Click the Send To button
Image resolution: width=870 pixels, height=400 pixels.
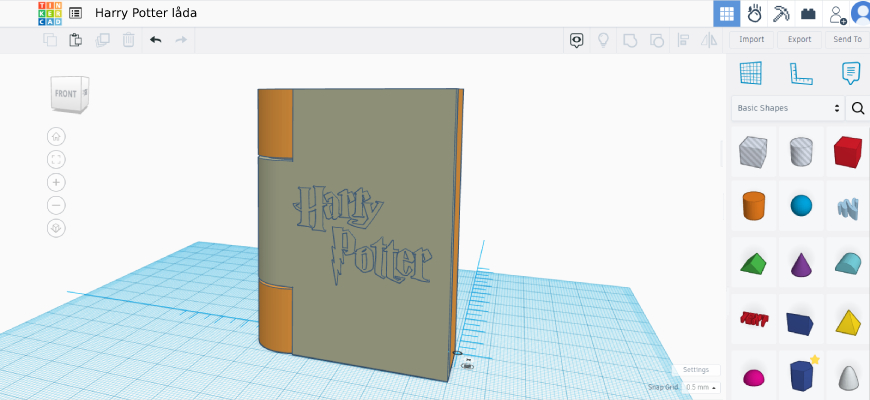(847, 39)
